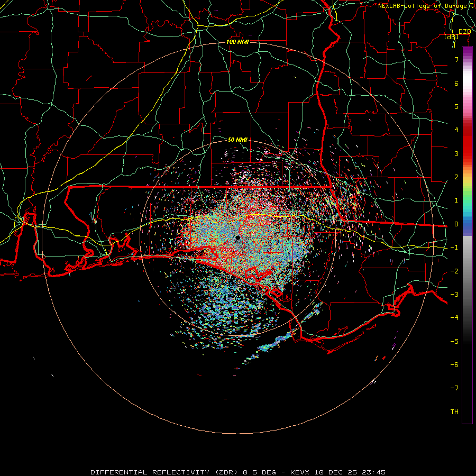Click the '-5' tick label on color scale
Screen dimensions: 476x476
click(x=454, y=342)
